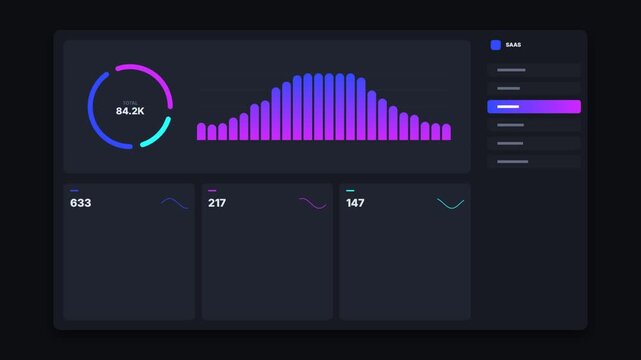The image size is (641, 360).
Task: Open the 147 stat card value
Action: tap(355, 203)
